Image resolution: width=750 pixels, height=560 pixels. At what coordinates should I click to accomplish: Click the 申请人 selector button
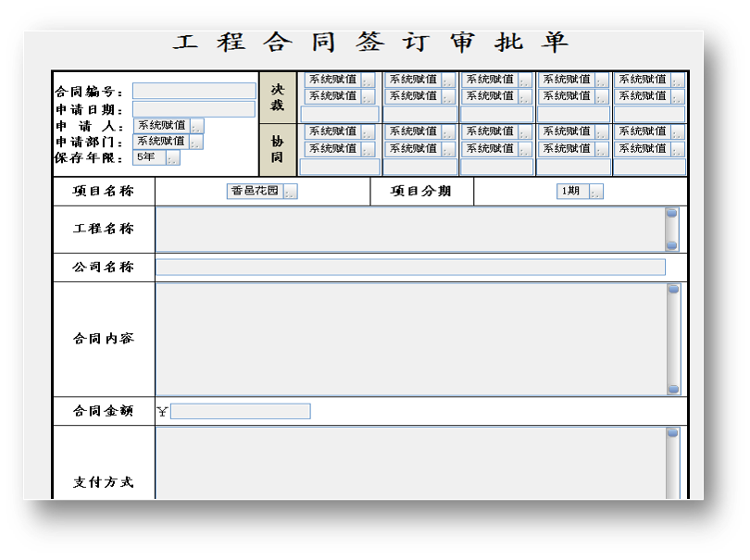point(196,126)
